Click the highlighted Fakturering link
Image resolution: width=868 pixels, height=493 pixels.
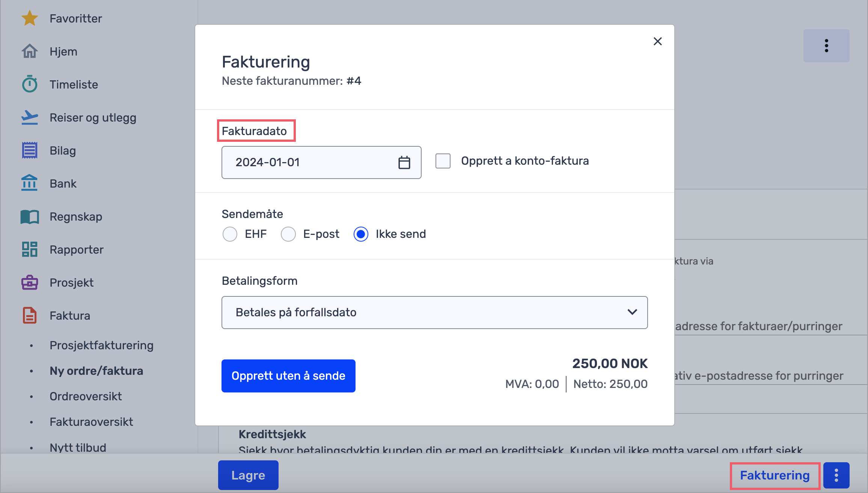click(x=775, y=475)
